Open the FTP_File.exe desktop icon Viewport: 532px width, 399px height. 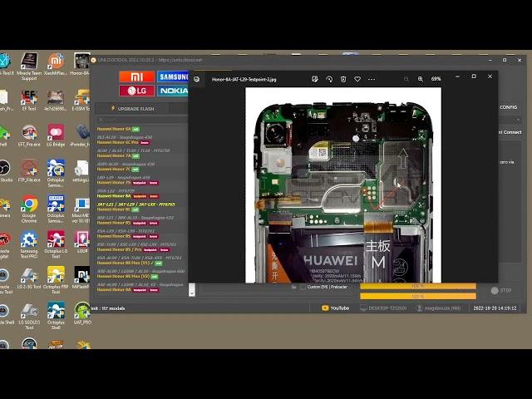click(29, 171)
